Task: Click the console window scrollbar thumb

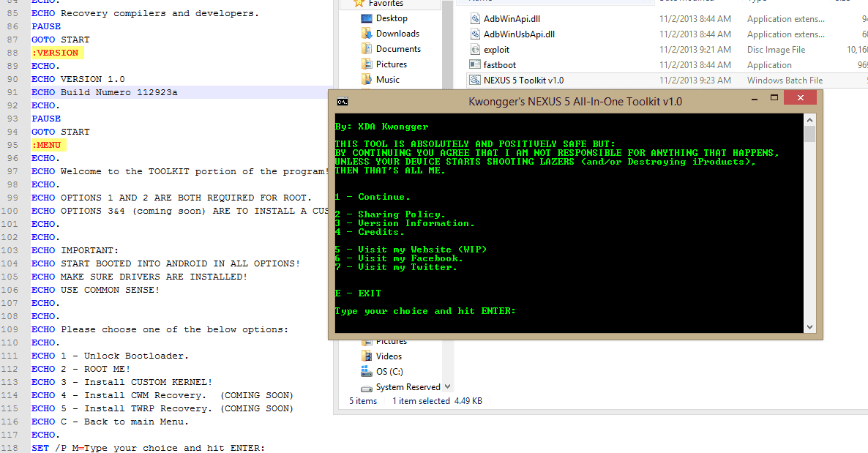Action: (x=810, y=134)
